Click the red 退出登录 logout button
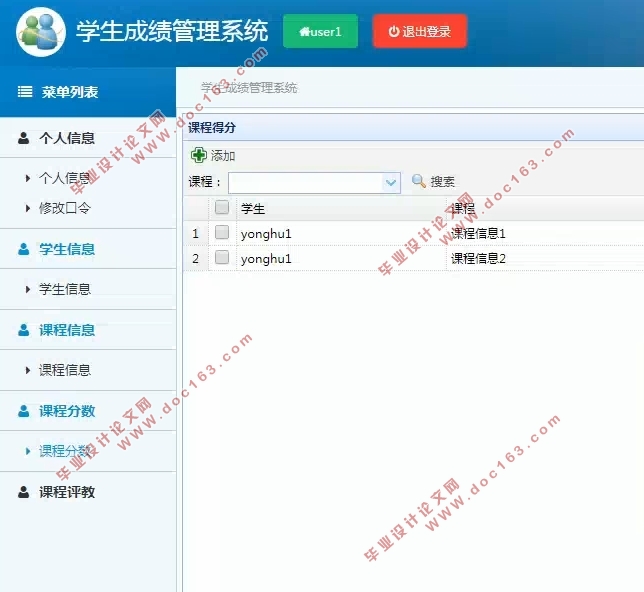Image resolution: width=644 pixels, height=592 pixels. (x=420, y=31)
